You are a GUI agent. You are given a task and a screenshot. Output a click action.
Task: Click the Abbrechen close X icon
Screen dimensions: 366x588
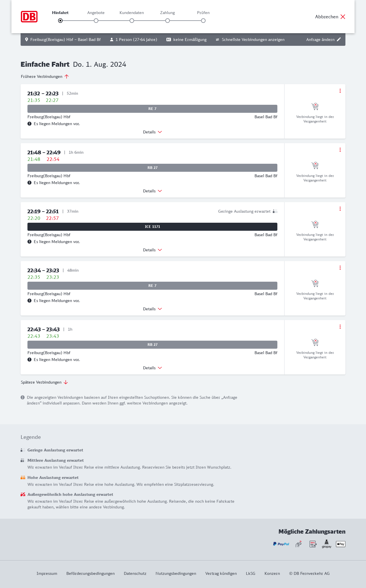(x=343, y=17)
